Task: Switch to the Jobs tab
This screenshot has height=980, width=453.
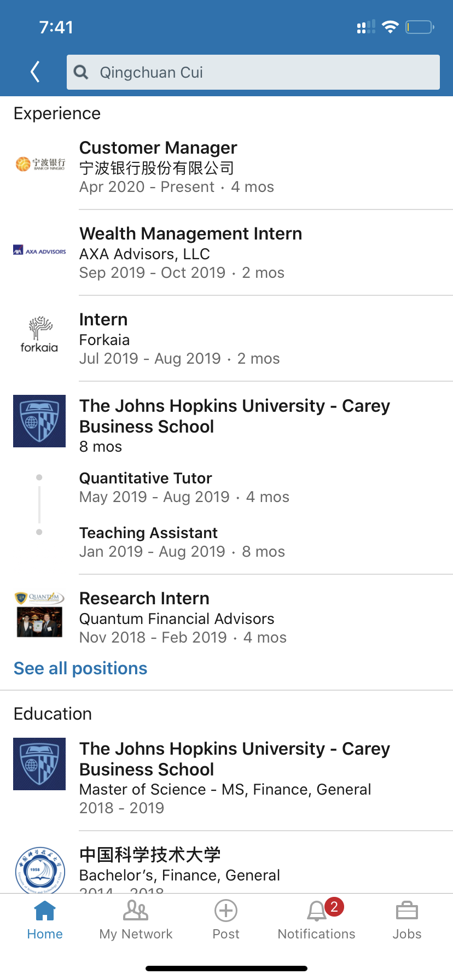Action: [407, 920]
